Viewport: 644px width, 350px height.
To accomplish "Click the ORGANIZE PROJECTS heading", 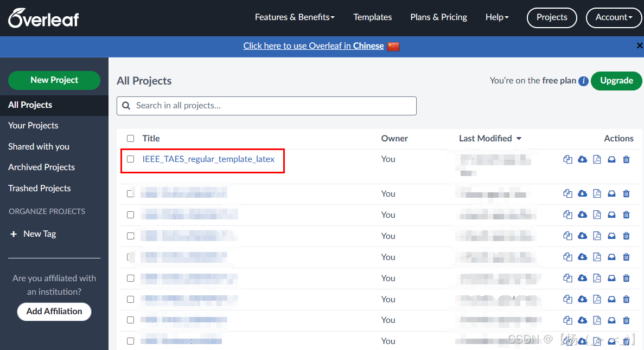I will click(x=47, y=211).
